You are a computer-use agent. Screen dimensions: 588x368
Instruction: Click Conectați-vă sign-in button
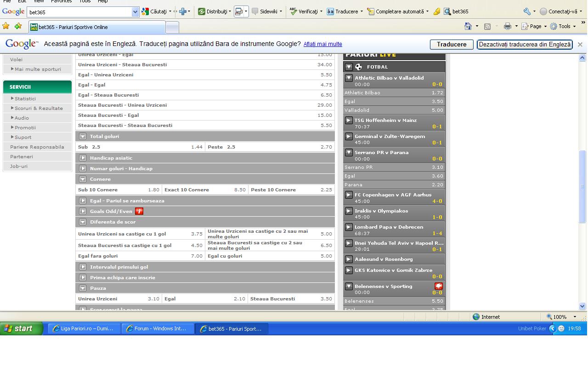(x=561, y=11)
